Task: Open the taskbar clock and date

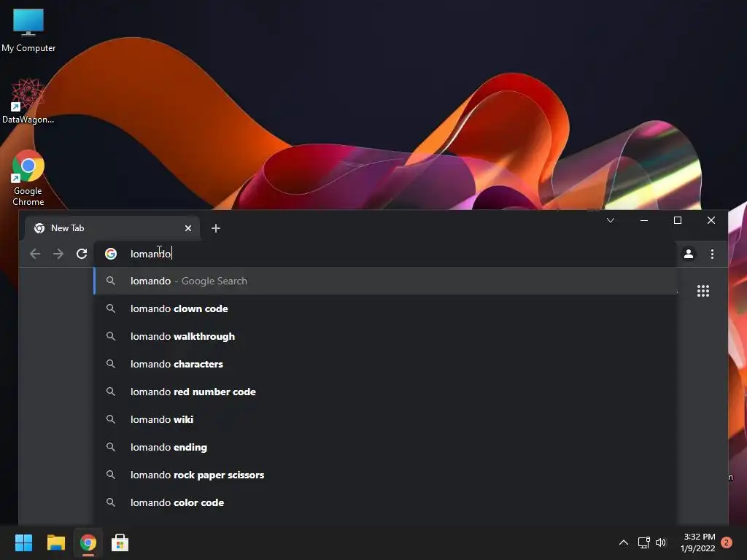Action: [698, 542]
